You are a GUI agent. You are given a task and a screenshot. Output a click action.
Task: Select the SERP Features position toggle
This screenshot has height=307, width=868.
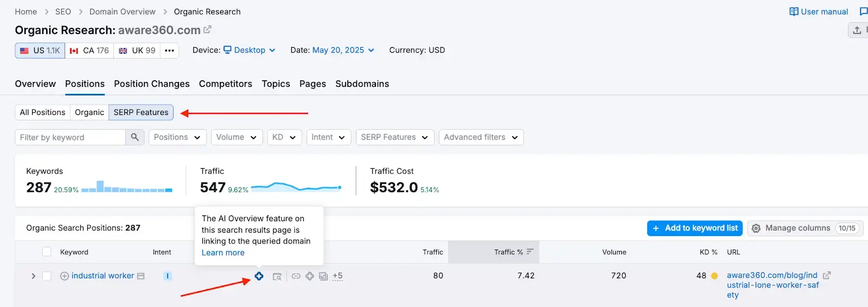click(141, 112)
